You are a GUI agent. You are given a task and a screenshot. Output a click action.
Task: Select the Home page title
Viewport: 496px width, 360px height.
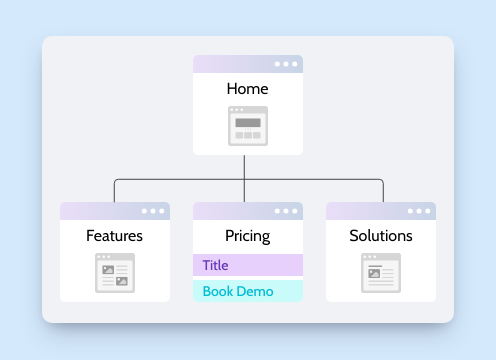(248, 89)
